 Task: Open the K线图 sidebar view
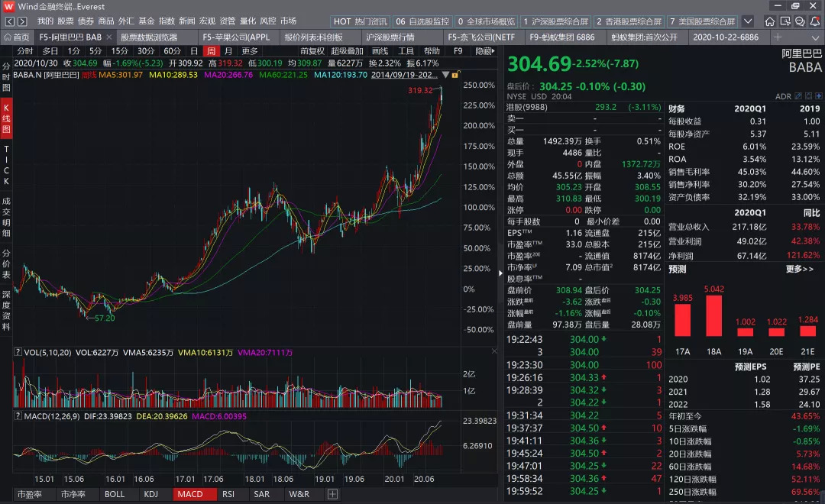[6, 118]
